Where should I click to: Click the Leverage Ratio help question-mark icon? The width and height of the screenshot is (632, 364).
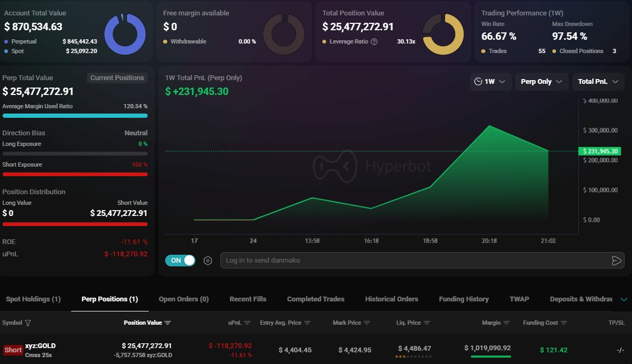coord(374,41)
